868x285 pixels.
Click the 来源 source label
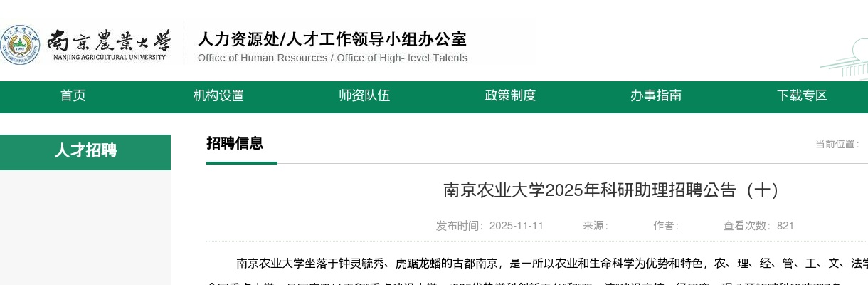[596, 226]
